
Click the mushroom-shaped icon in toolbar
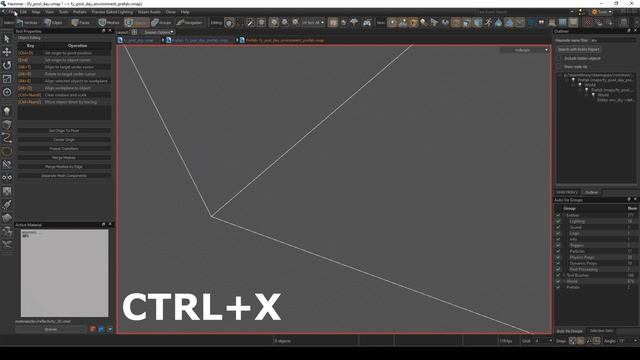click(x=354, y=22)
